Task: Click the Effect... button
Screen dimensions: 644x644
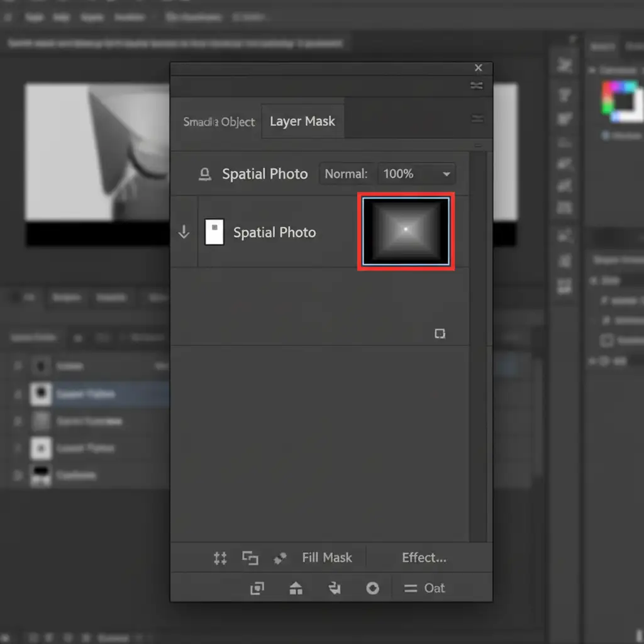Action: point(424,558)
